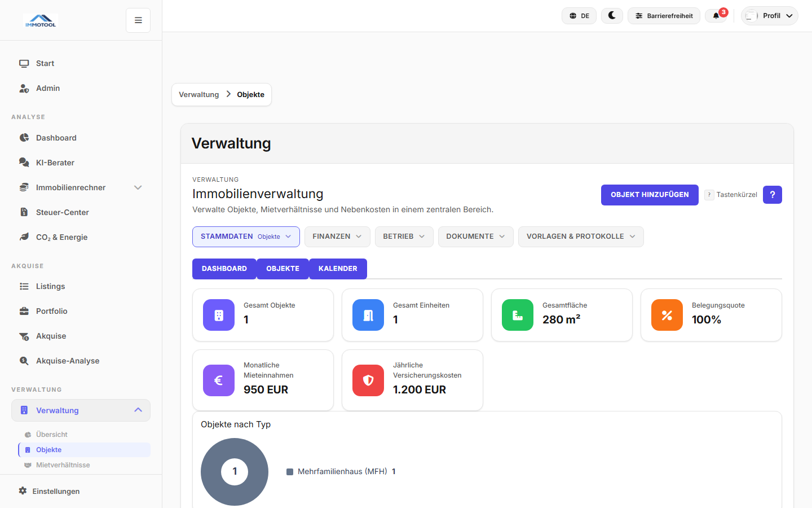Open the Profil dropdown menu
This screenshot has height=508, width=812.
click(769, 15)
